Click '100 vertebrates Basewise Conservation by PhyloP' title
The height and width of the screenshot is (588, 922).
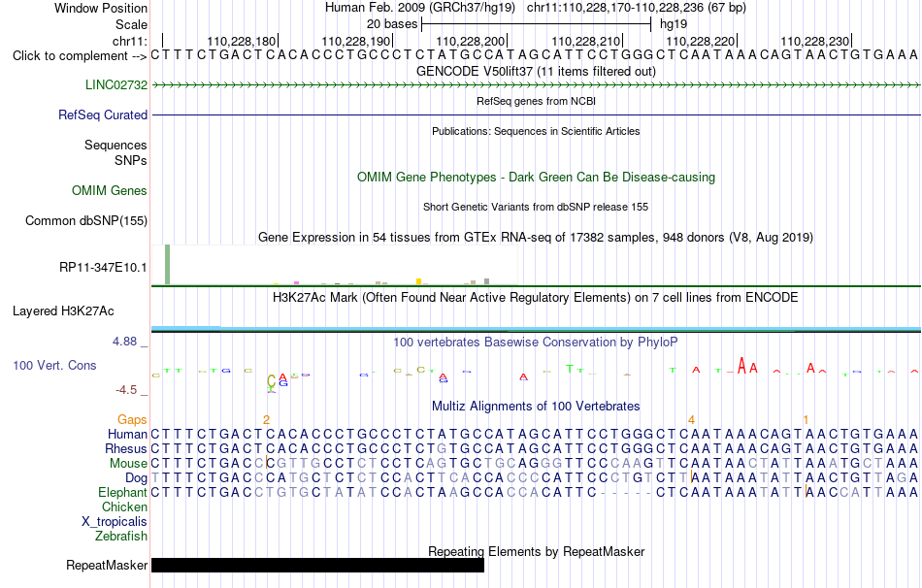(x=536, y=342)
